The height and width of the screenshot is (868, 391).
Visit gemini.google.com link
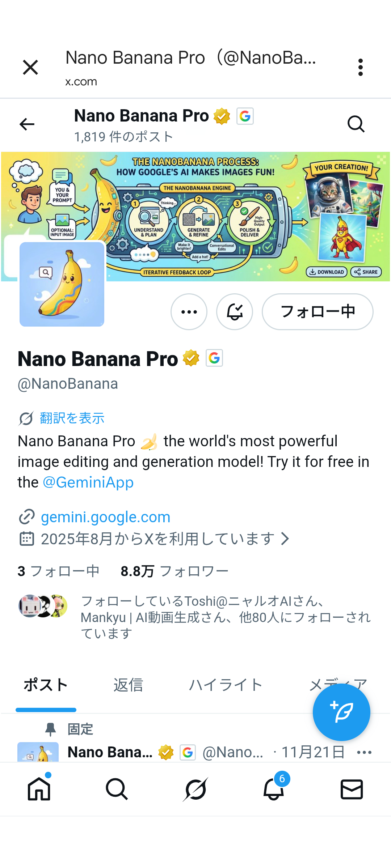[105, 517]
